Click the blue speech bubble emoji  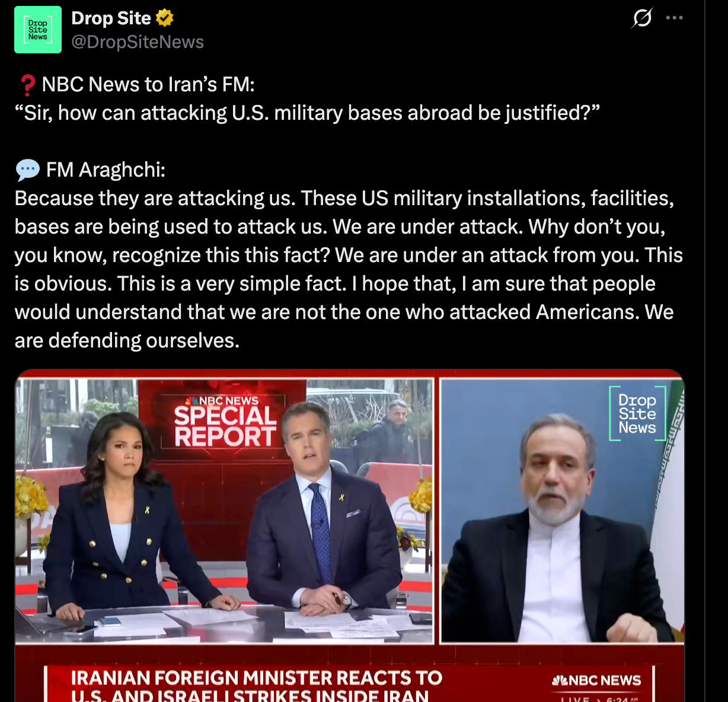[x=27, y=170]
